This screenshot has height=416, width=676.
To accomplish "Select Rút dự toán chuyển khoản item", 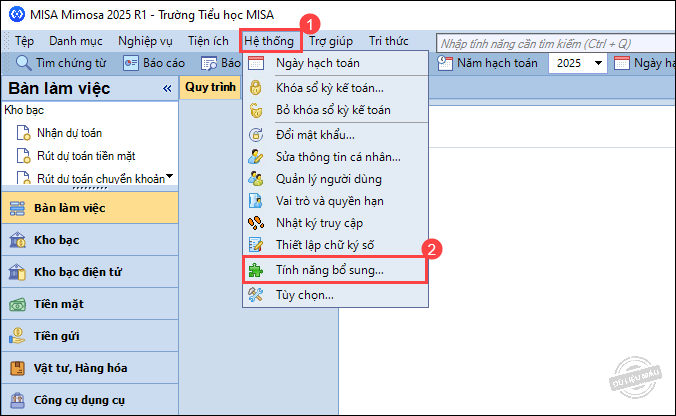I will coord(101,178).
